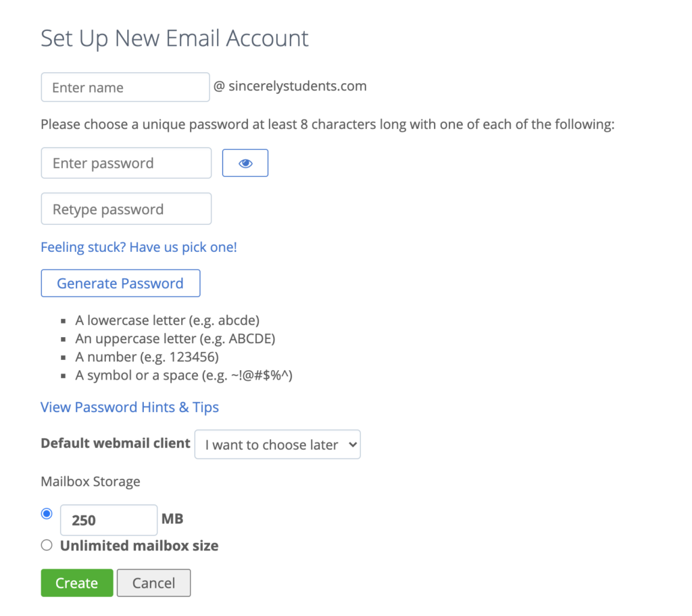This screenshot has width=692, height=616.
Task: Open View Password Hints & Tips
Action: (x=129, y=407)
